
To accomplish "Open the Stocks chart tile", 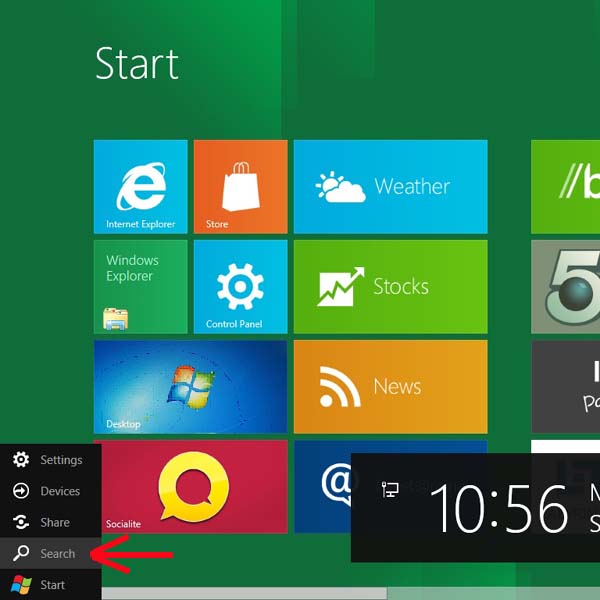I will point(390,286).
